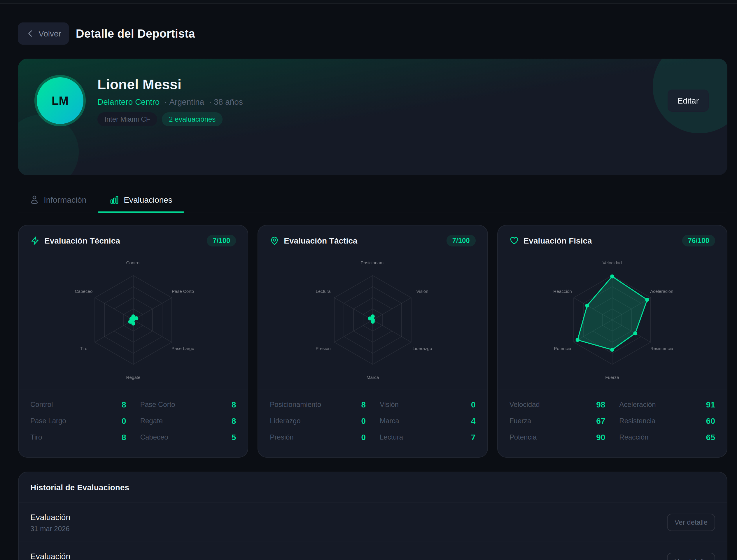Click the person icon on the Información tab

pos(34,200)
